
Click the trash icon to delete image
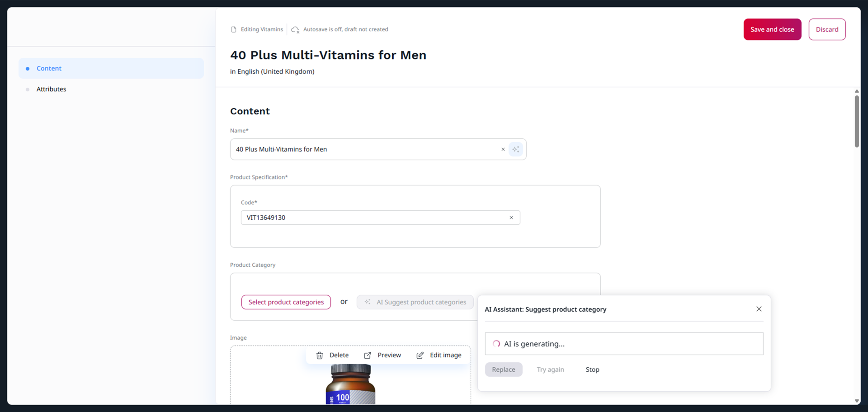point(320,355)
